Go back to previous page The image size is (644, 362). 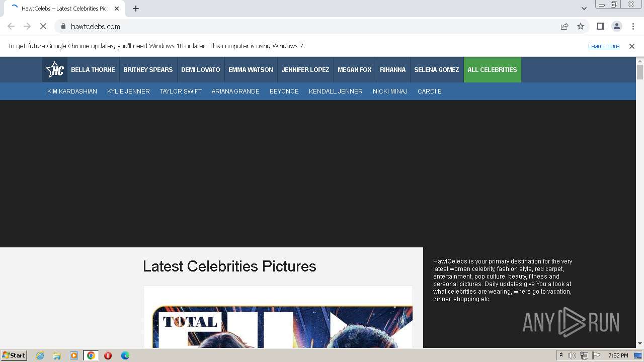pyautogui.click(x=11, y=26)
